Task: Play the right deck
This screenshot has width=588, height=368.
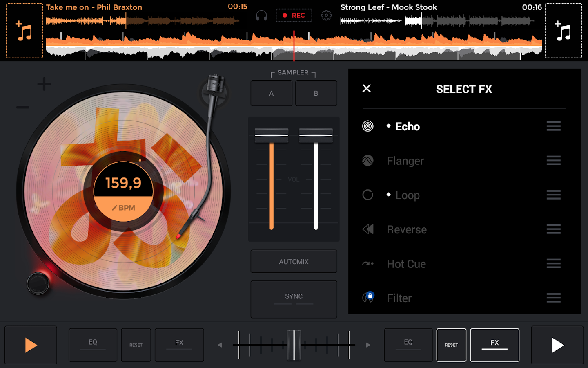Action: pyautogui.click(x=557, y=345)
